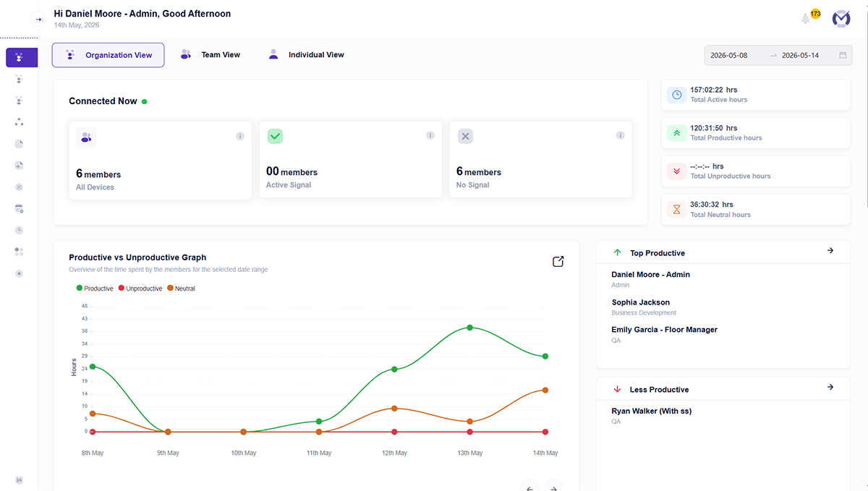Viewport: 868px width, 491px height.
Task: Expand the Productive vs Unproductive graph
Action: click(x=558, y=262)
